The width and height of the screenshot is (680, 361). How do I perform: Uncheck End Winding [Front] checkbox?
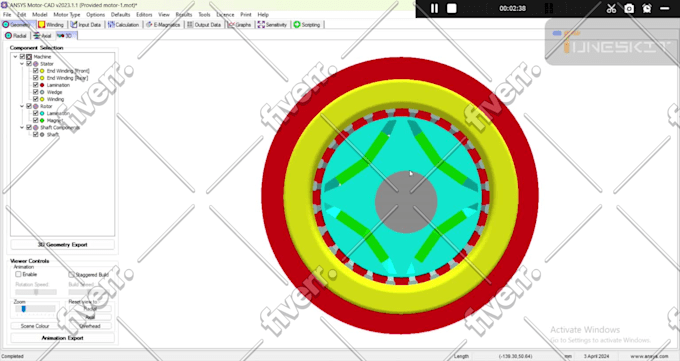(x=36, y=71)
